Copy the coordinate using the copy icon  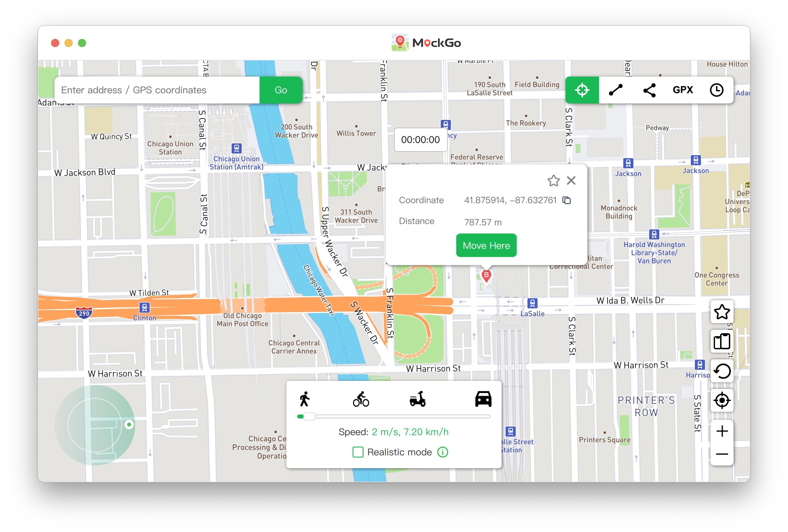click(566, 200)
